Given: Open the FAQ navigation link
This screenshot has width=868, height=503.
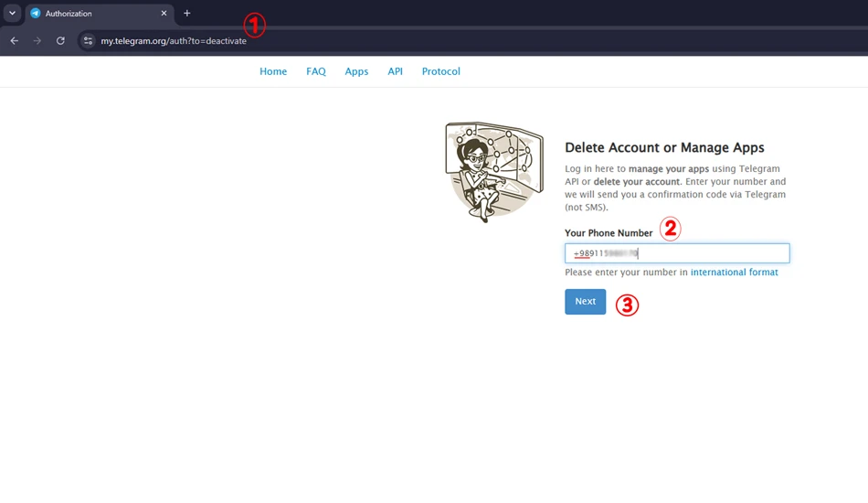Looking at the screenshot, I should click(x=316, y=71).
